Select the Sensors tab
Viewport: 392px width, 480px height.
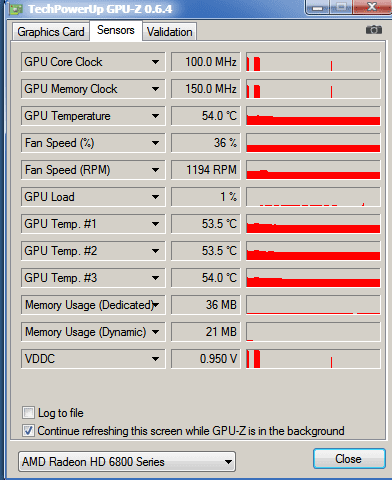(116, 30)
